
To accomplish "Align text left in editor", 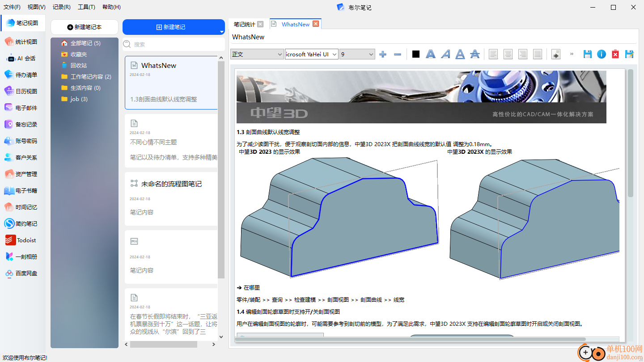I will 493,54.
